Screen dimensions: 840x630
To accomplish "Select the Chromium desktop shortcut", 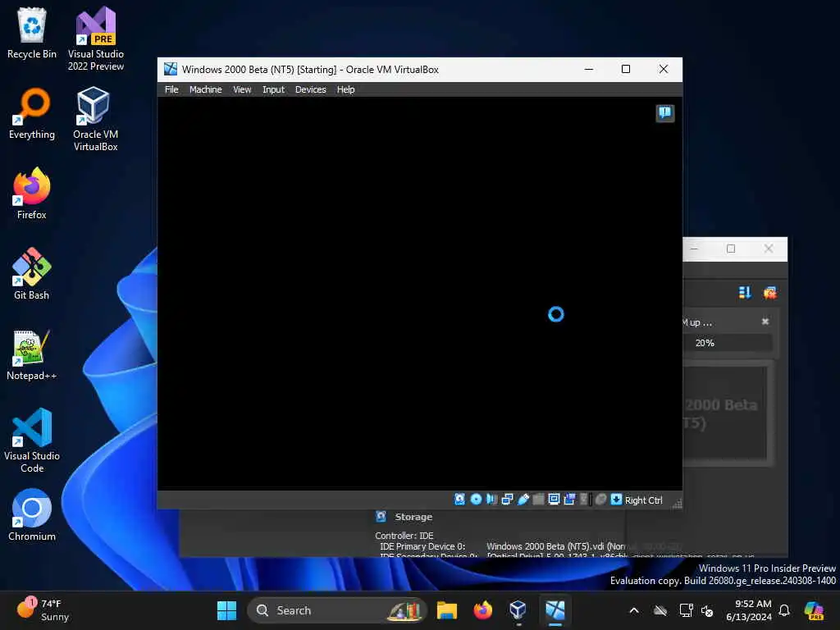I will click(x=32, y=515).
